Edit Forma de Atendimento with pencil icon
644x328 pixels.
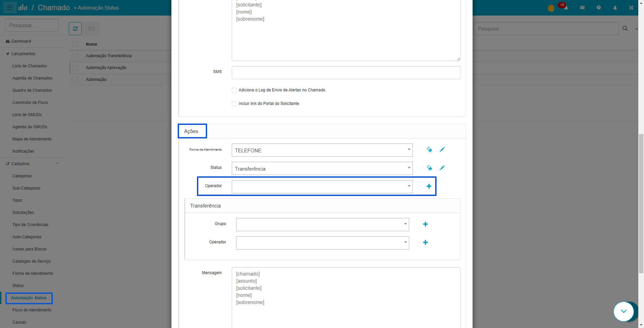[x=442, y=150]
